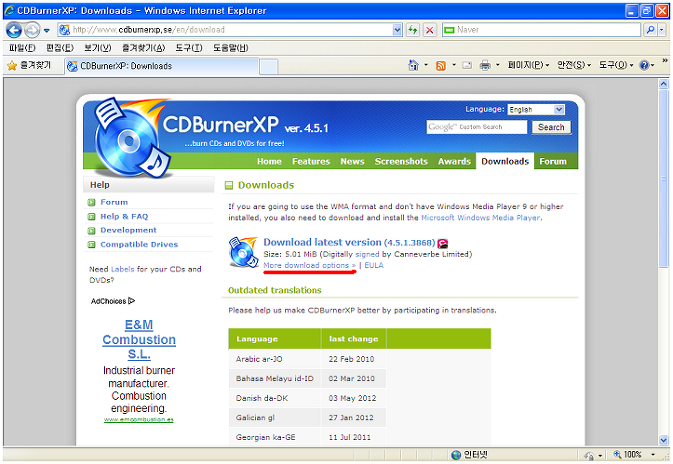
Task: Click the vertical scrollbar up arrow
Action: (x=664, y=83)
